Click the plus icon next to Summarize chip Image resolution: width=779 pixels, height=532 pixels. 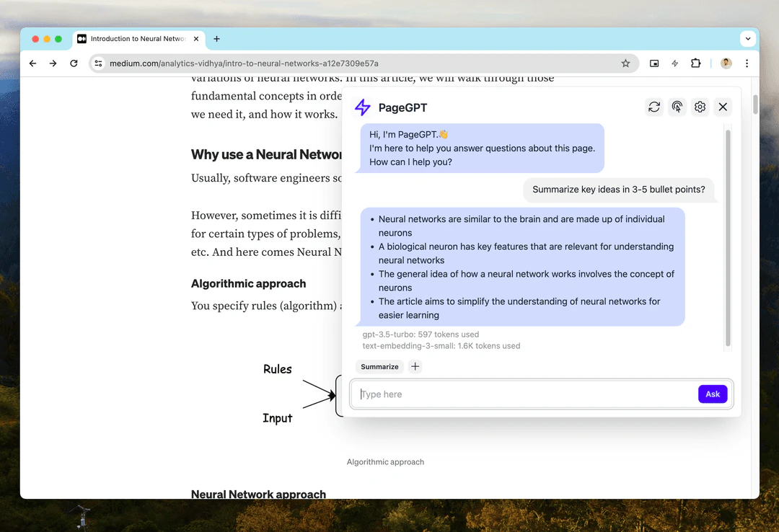click(415, 366)
